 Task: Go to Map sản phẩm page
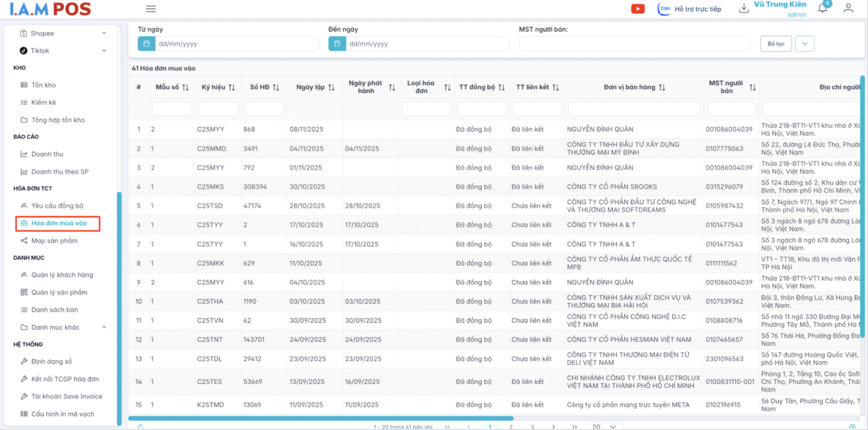coord(54,241)
